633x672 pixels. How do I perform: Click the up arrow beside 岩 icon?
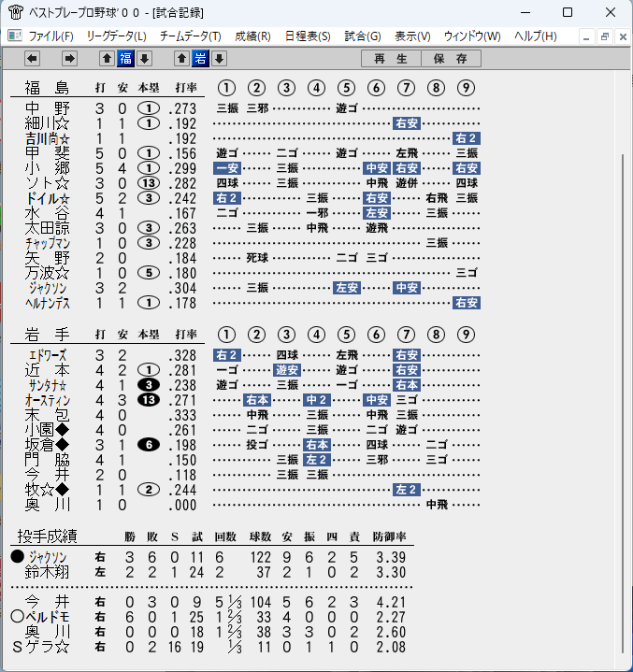(x=181, y=58)
